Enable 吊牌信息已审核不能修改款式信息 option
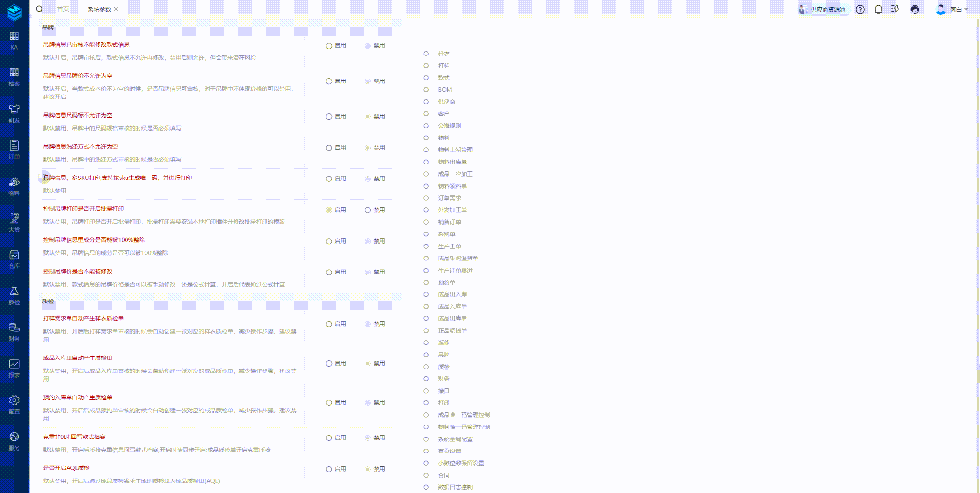 click(329, 46)
